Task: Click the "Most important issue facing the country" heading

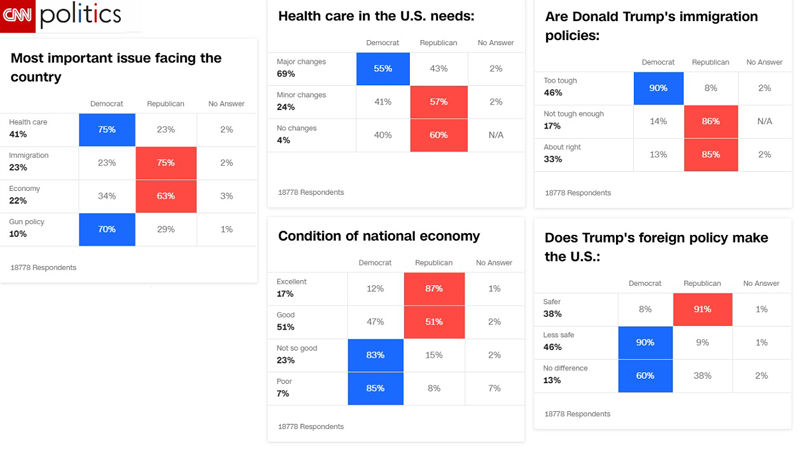Action: (x=115, y=67)
